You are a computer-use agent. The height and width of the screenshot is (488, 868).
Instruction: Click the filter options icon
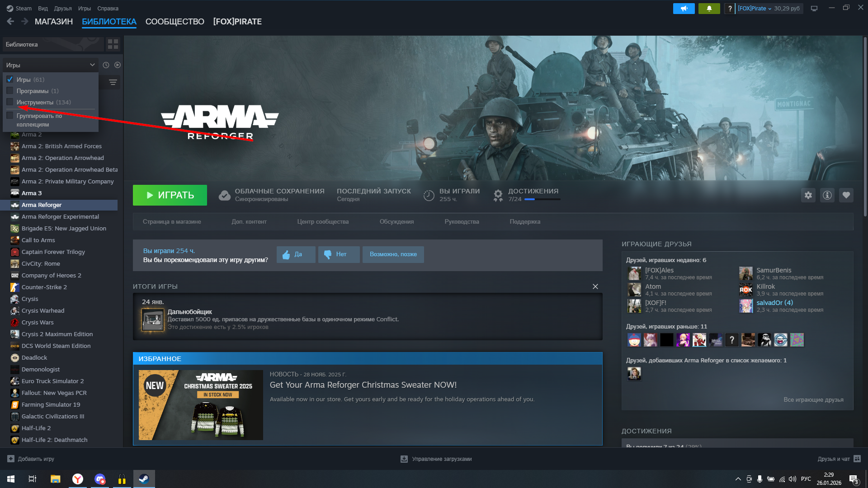pyautogui.click(x=113, y=82)
